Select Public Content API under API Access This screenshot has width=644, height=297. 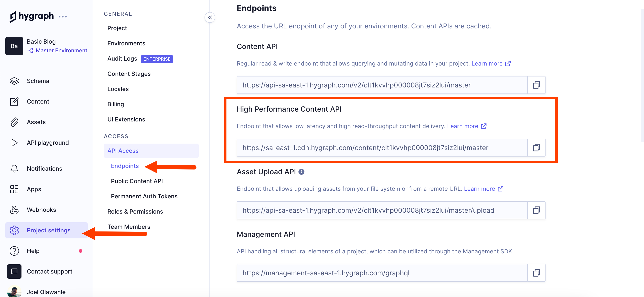coord(136,181)
